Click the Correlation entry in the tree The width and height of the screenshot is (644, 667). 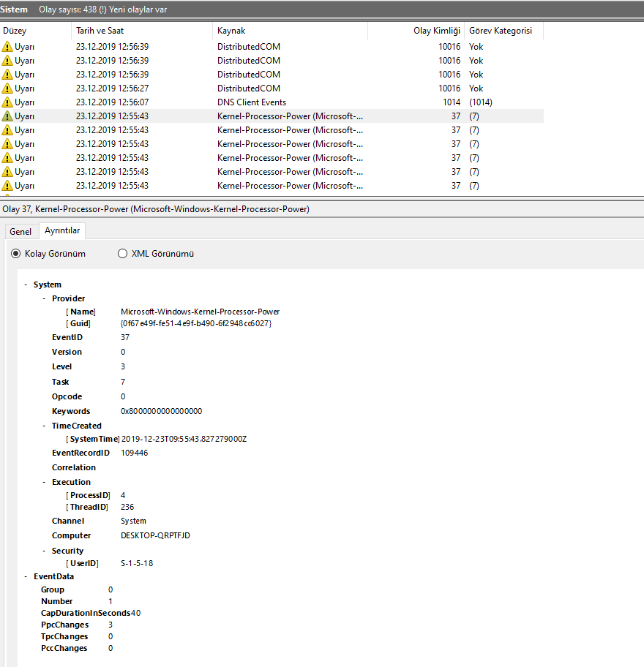pos(74,467)
